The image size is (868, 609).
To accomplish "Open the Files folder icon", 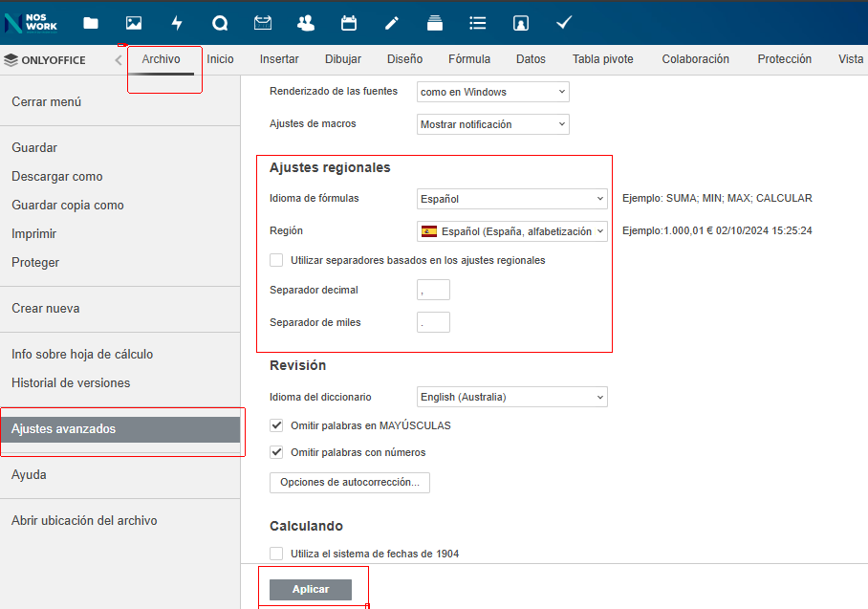I will (91, 23).
